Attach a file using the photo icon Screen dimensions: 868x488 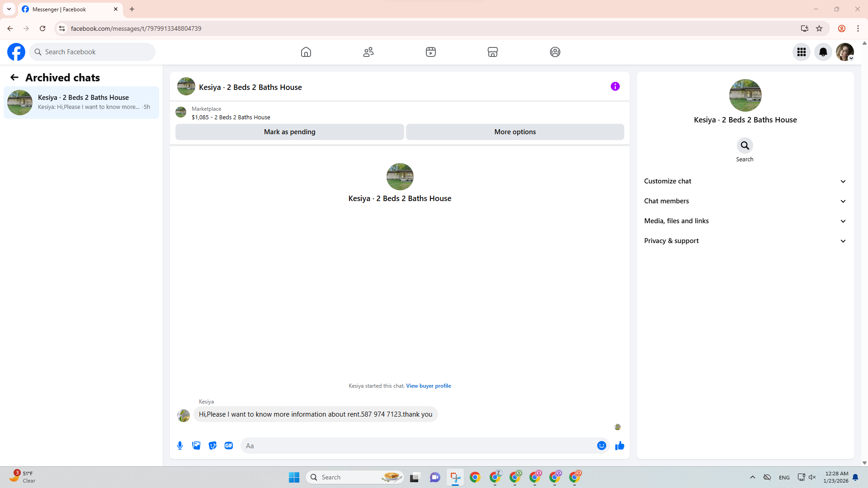(x=196, y=446)
